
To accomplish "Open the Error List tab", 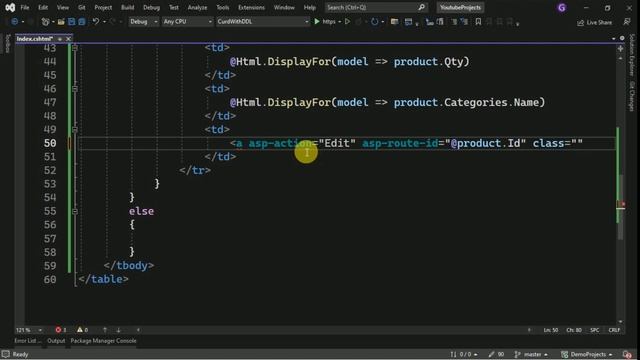I will coord(27,341).
